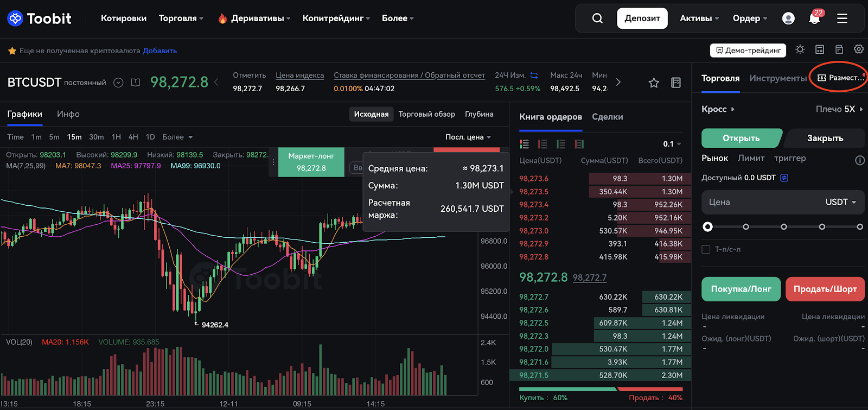Expand the Плечо 5X leverage selector

click(x=839, y=109)
